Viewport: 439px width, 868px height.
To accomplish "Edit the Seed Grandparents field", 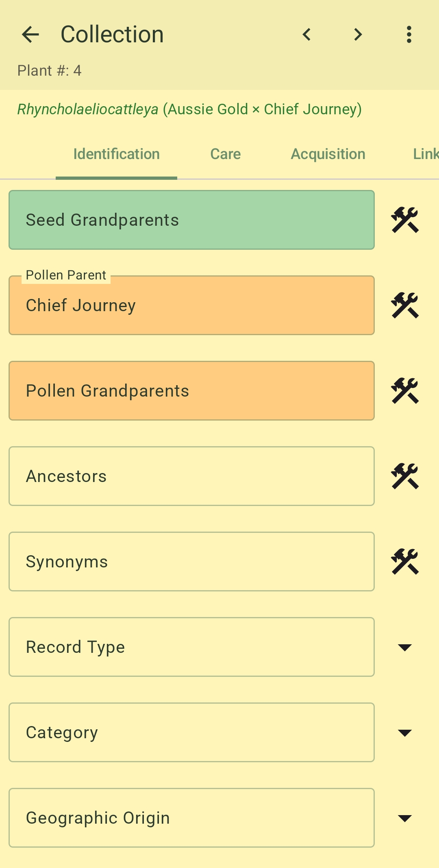I will [191, 220].
